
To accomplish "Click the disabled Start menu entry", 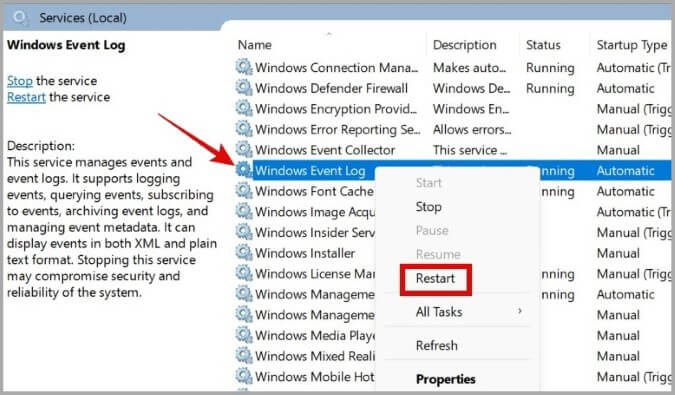I will tap(429, 183).
